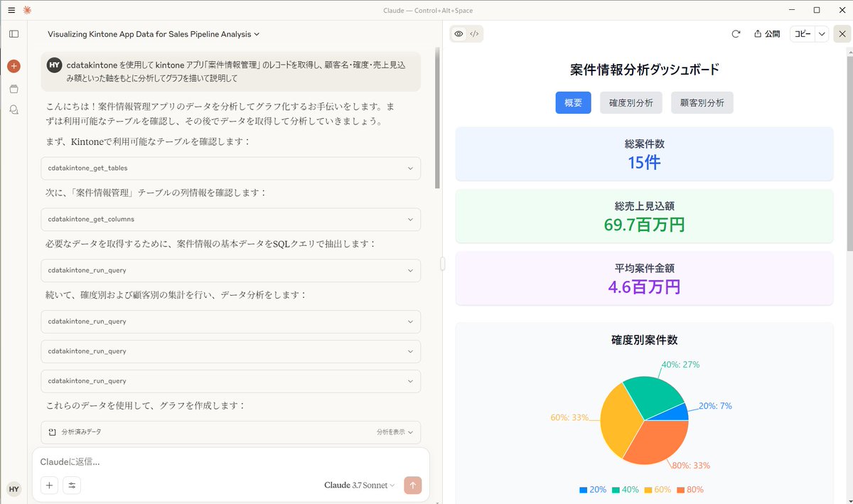853x504 pixels.
Task: Expand cdatakintone_get_tables tool call
Action: (x=230, y=168)
